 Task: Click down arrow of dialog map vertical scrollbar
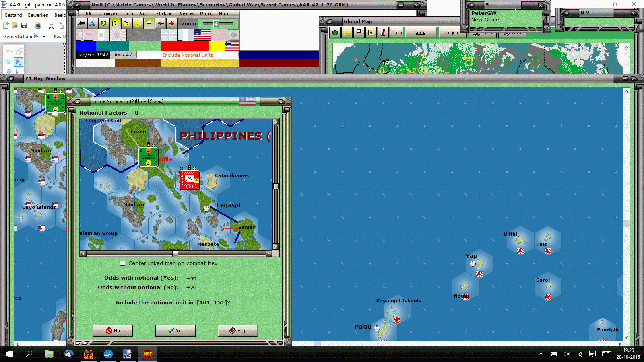click(276, 247)
